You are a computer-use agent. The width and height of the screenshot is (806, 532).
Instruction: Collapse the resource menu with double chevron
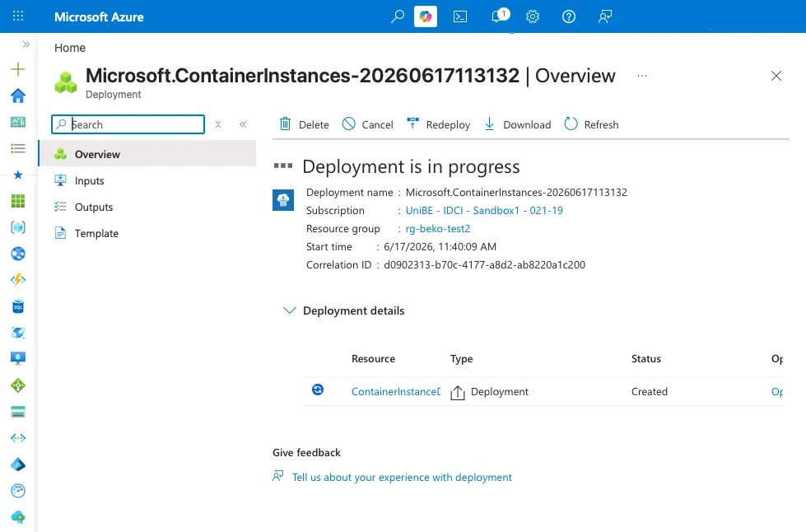coord(243,124)
